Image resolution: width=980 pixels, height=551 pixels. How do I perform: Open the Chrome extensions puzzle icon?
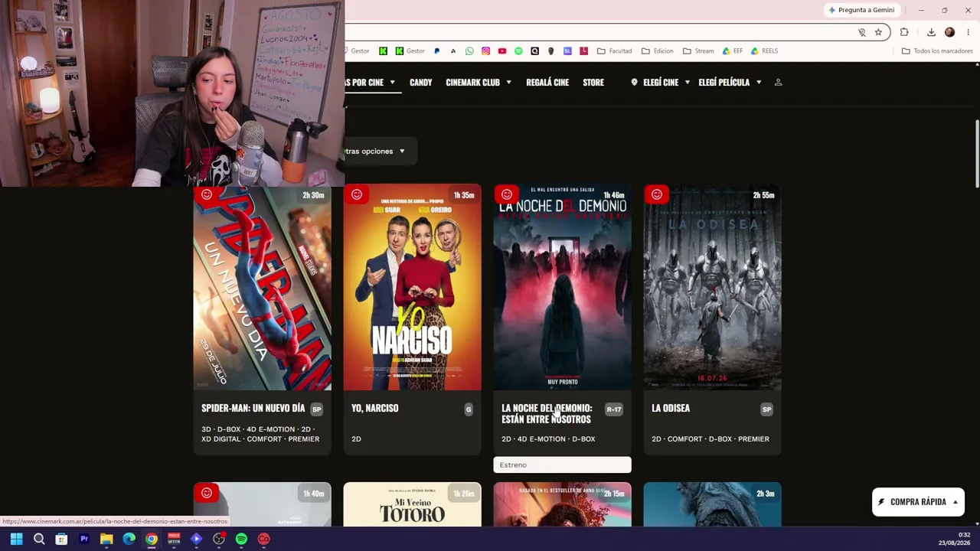point(904,32)
